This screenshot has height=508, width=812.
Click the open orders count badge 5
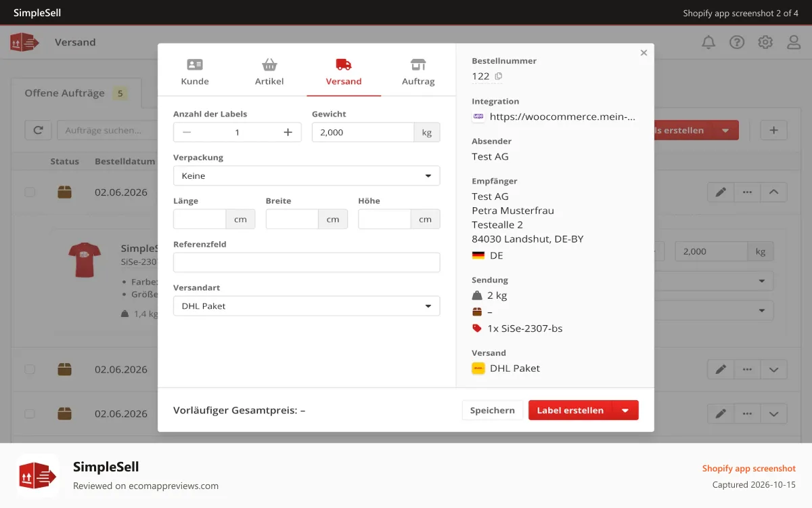tap(120, 93)
